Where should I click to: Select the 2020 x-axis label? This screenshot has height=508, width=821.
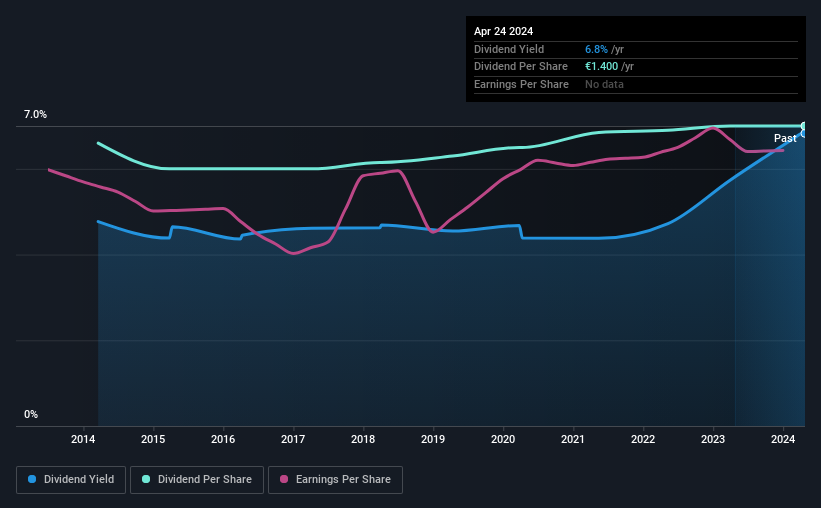click(503, 439)
